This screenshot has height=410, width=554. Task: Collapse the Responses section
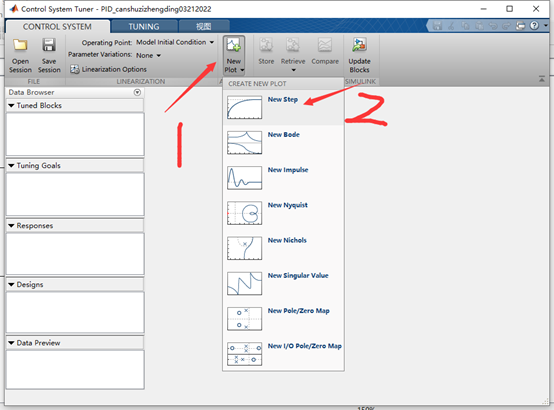tap(11, 226)
